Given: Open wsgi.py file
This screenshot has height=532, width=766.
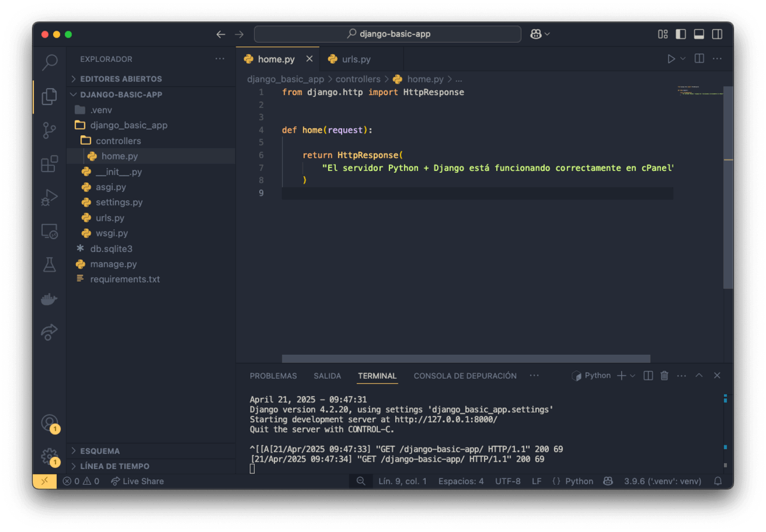Looking at the screenshot, I should pyautogui.click(x=151, y=233).
